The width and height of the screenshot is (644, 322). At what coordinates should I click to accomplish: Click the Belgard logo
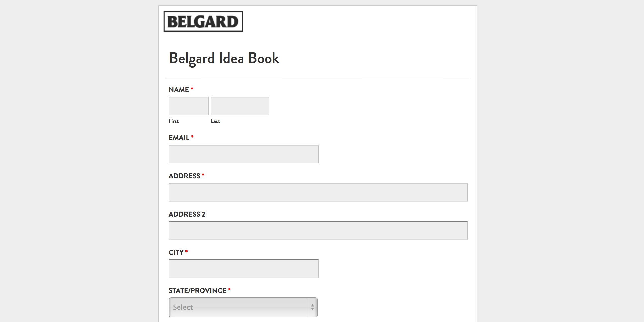[203, 22]
